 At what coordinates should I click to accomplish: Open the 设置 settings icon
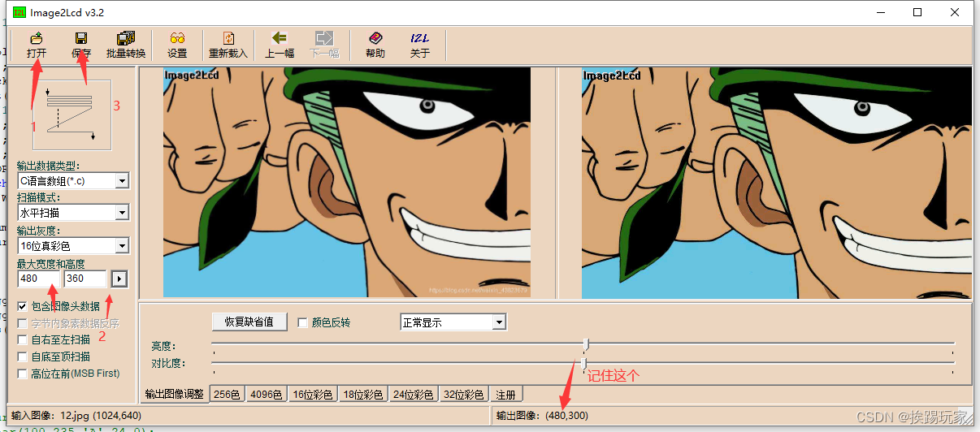tap(177, 45)
